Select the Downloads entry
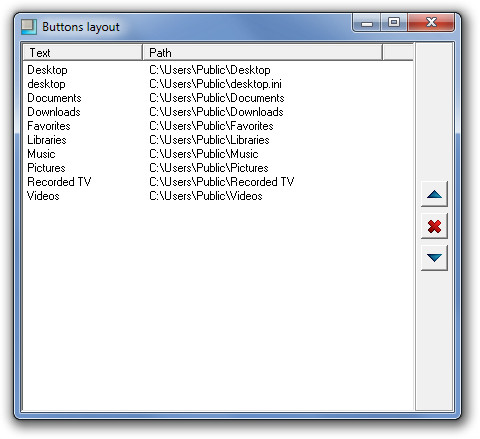The height and width of the screenshot is (439, 480). [54, 112]
